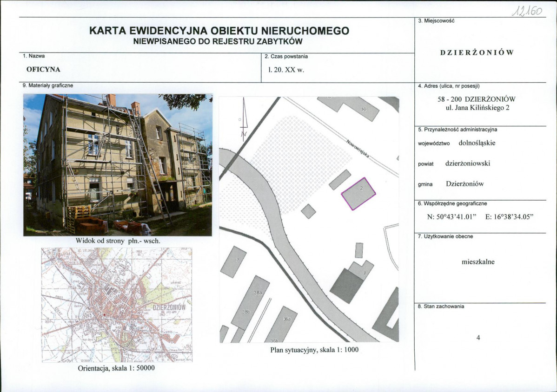Viewport: 557px width, 392px height.
Task: Click the label '5. Przynależność administracyjna'
Action: pos(458,130)
